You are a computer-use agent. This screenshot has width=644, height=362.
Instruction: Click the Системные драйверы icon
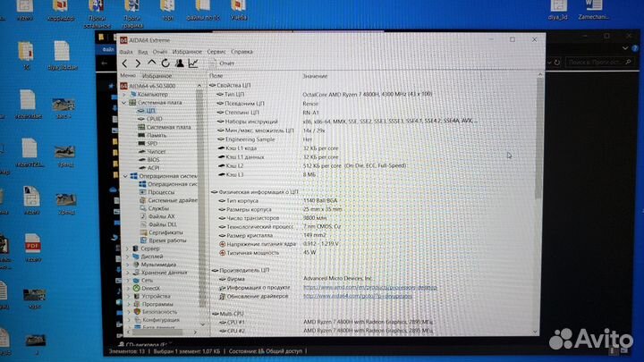pos(142,200)
